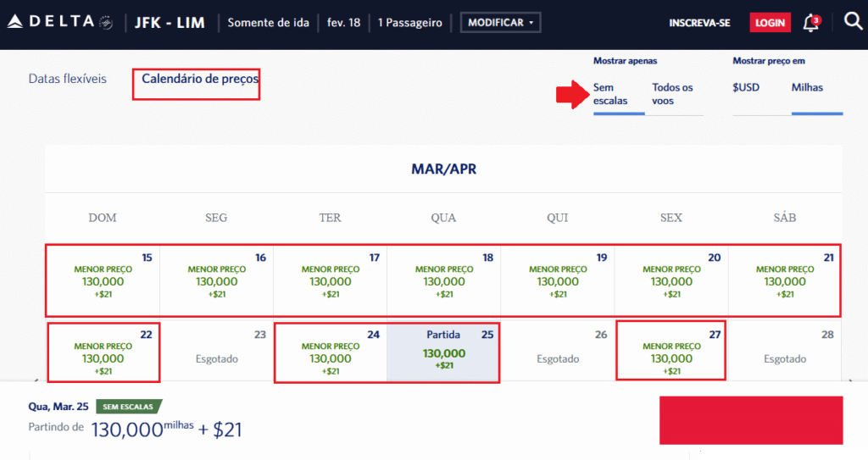Open notifications bell icon
This screenshot has width=868, height=460.
(x=811, y=23)
